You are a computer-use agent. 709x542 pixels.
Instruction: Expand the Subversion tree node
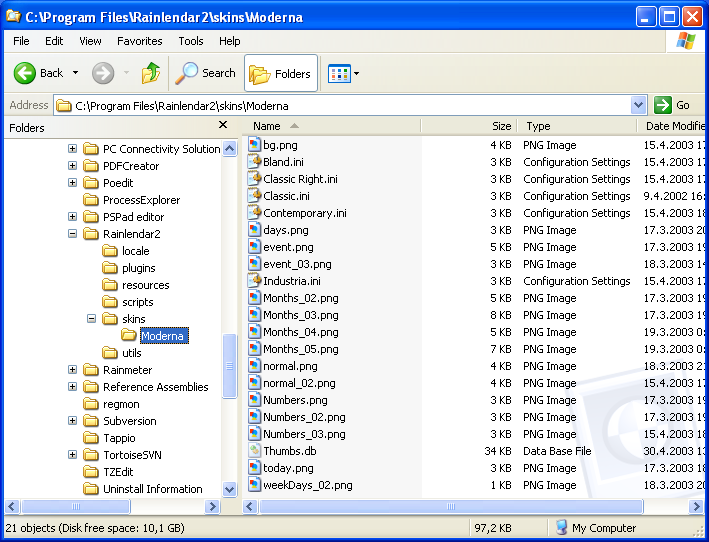point(72,420)
